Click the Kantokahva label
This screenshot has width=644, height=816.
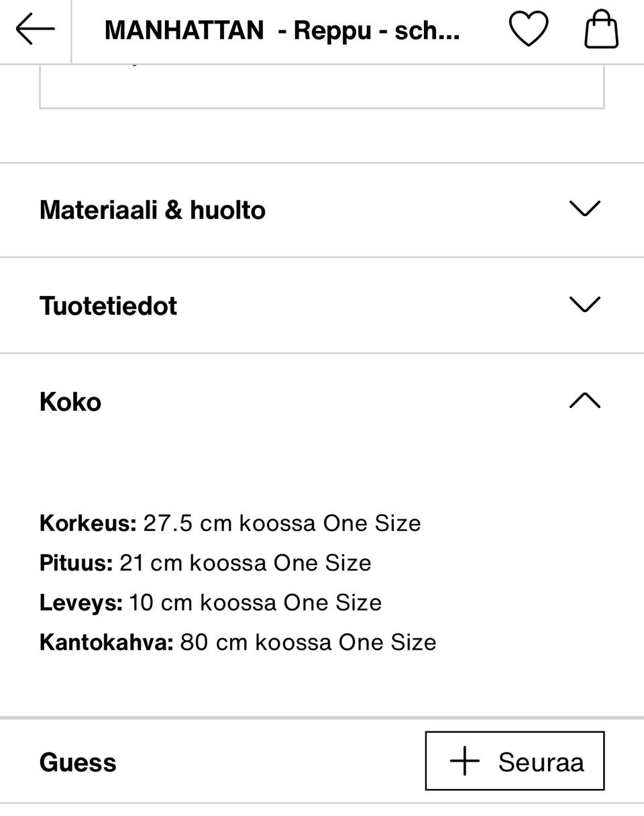click(106, 642)
